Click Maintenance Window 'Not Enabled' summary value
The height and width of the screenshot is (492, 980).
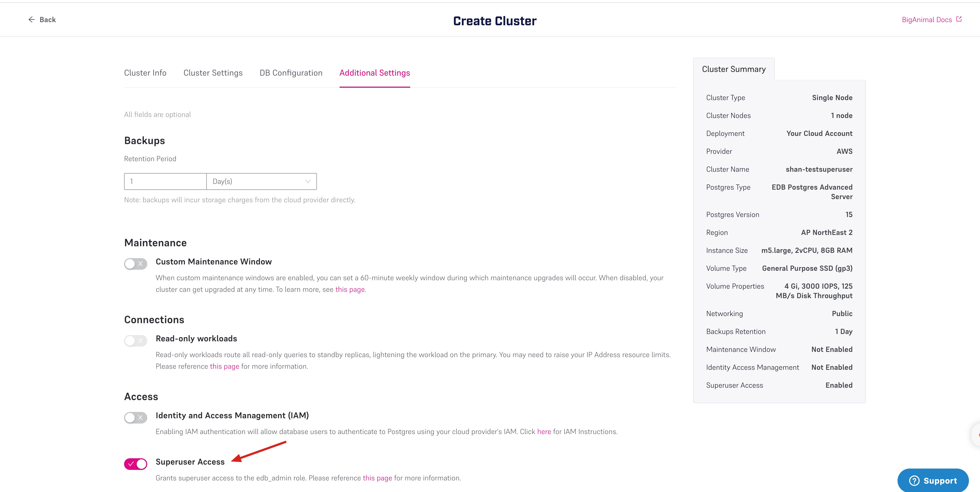[832, 350]
